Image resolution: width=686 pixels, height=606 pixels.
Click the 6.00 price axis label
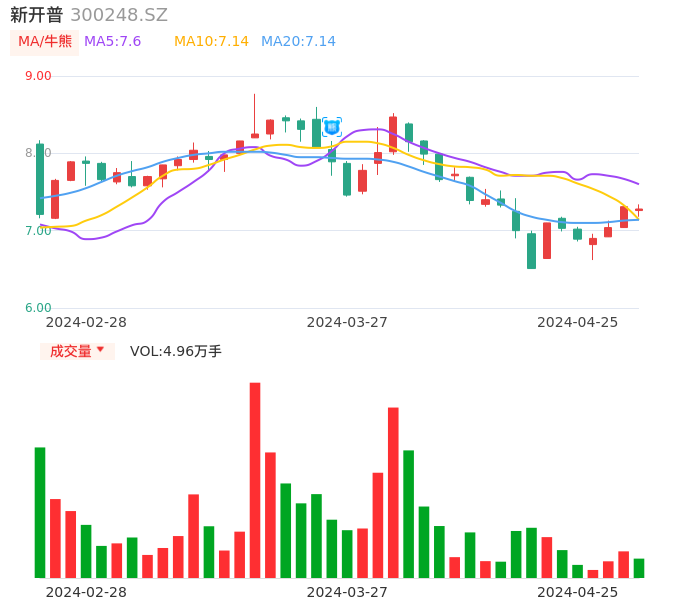pos(38,308)
